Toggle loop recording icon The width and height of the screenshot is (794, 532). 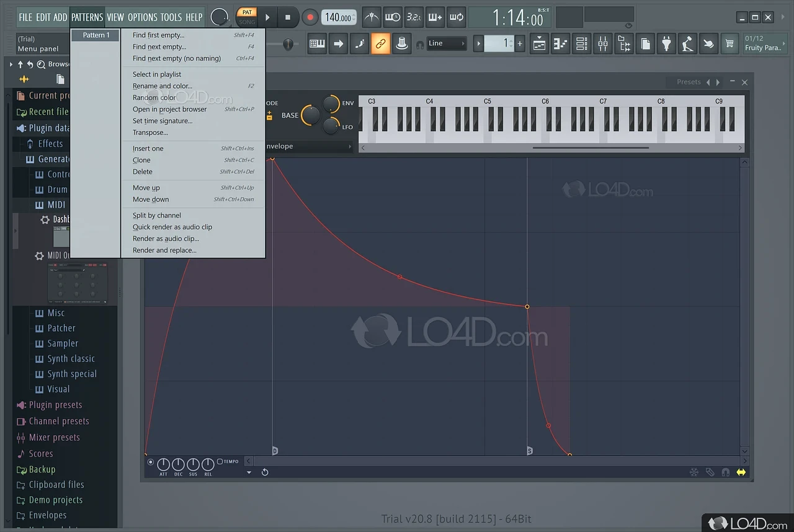(457, 17)
